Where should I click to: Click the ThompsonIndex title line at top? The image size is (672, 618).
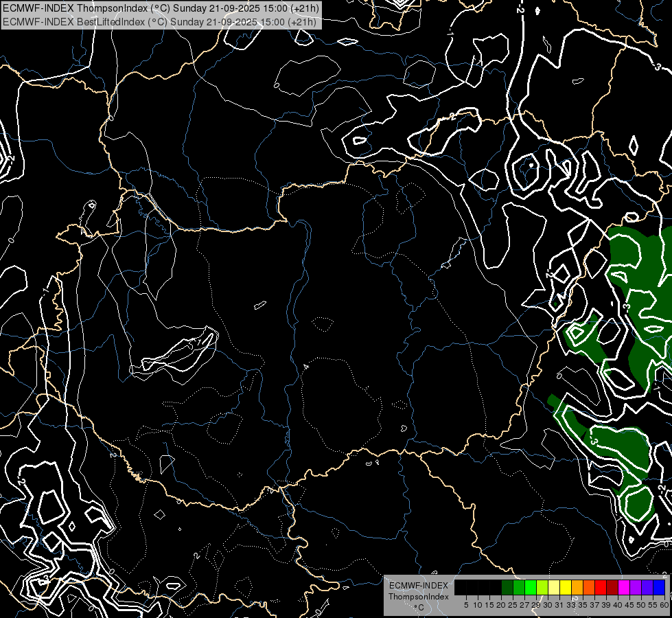tap(161, 8)
